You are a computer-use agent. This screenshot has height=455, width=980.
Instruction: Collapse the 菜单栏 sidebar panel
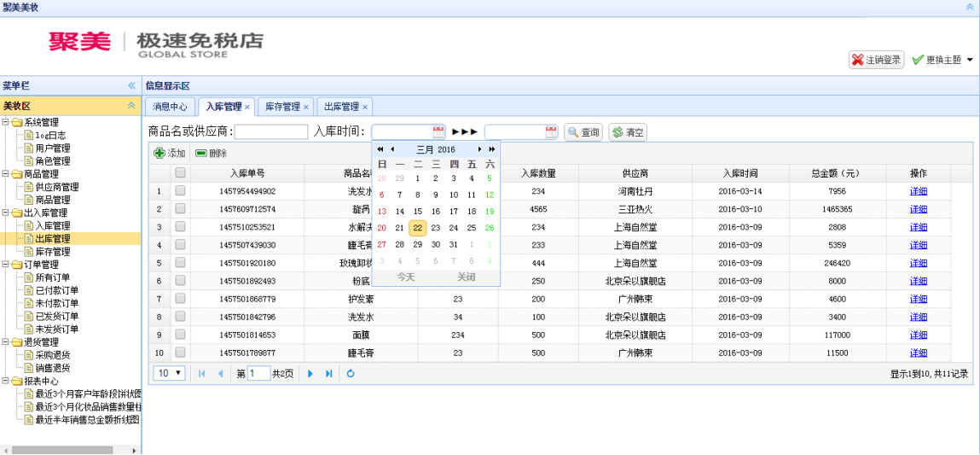tap(131, 85)
